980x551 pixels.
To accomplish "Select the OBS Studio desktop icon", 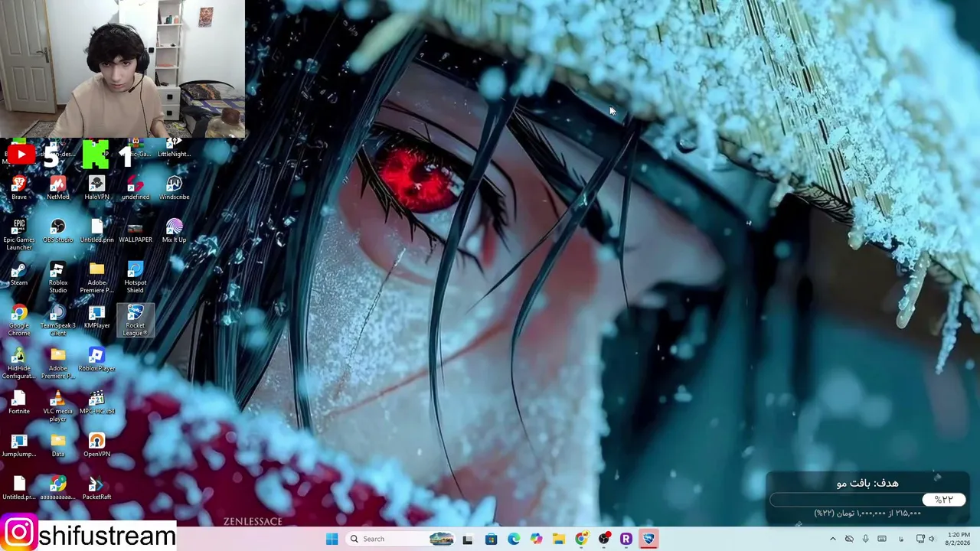I will (57, 231).
